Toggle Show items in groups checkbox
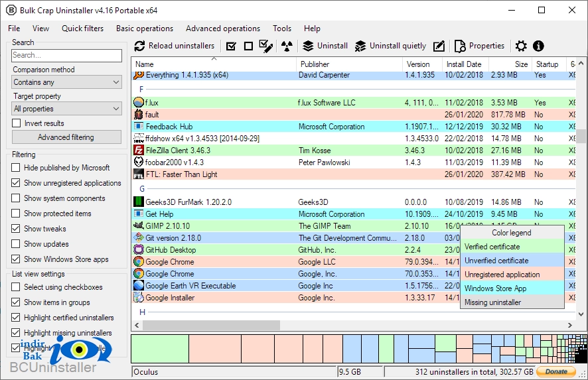Screen dimensions: 588x380 pos(16,302)
